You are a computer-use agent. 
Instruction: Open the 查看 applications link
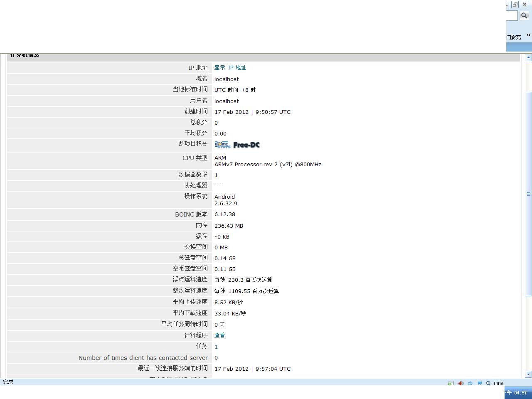coord(219,335)
